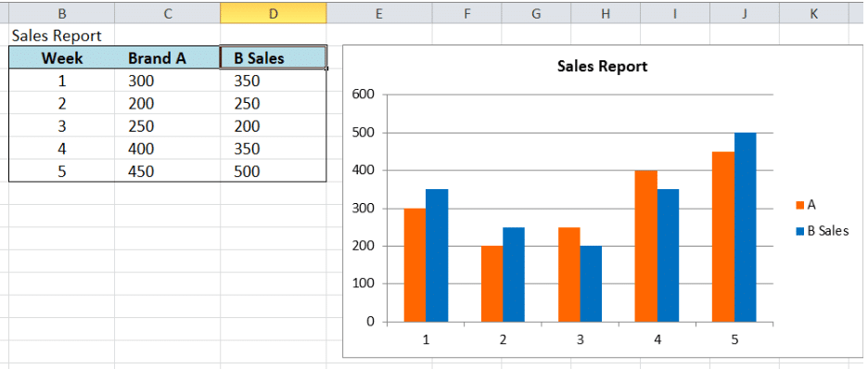
Task: Select column B header
Action: (x=62, y=14)
